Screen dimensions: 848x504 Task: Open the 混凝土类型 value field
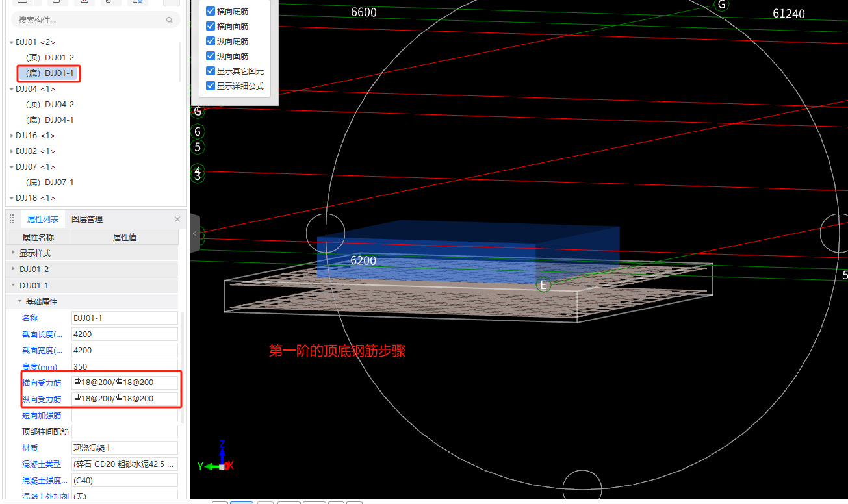125,464
